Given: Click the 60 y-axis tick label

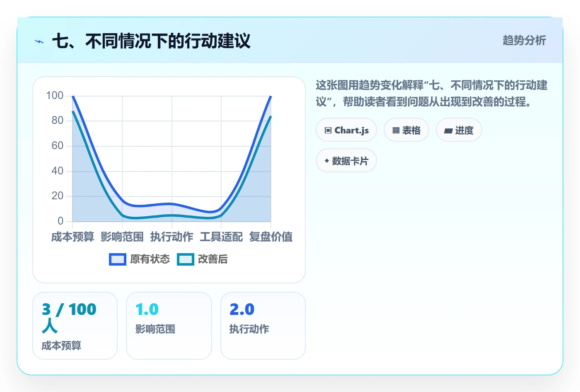Looking at the screenshot, I should [x=58, y=146].
